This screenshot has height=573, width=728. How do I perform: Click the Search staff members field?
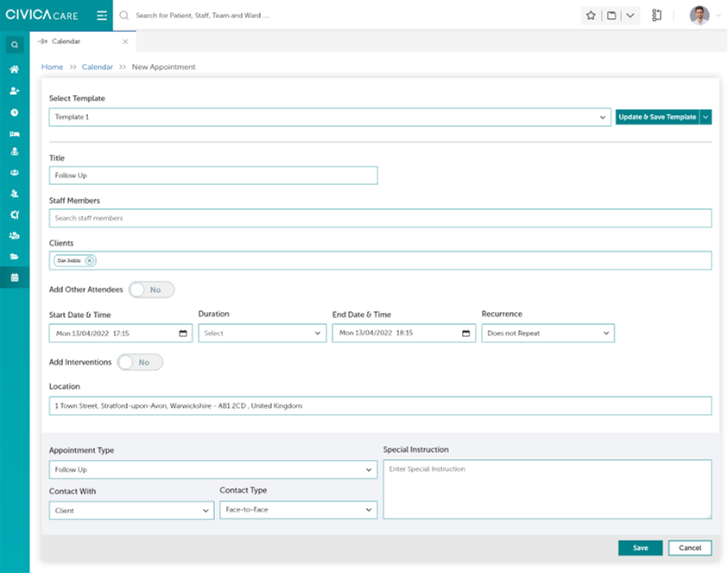[380, 218]
